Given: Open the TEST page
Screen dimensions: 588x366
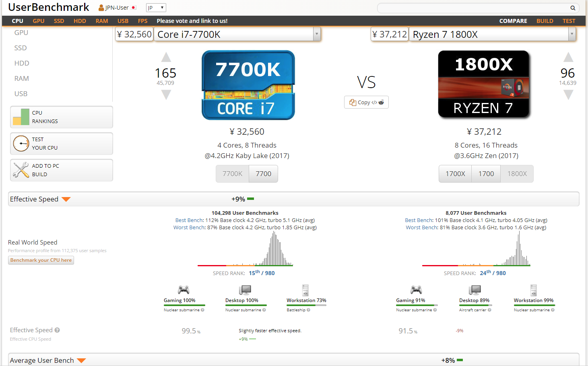Looking at the screenshot, I should (569, 21).
